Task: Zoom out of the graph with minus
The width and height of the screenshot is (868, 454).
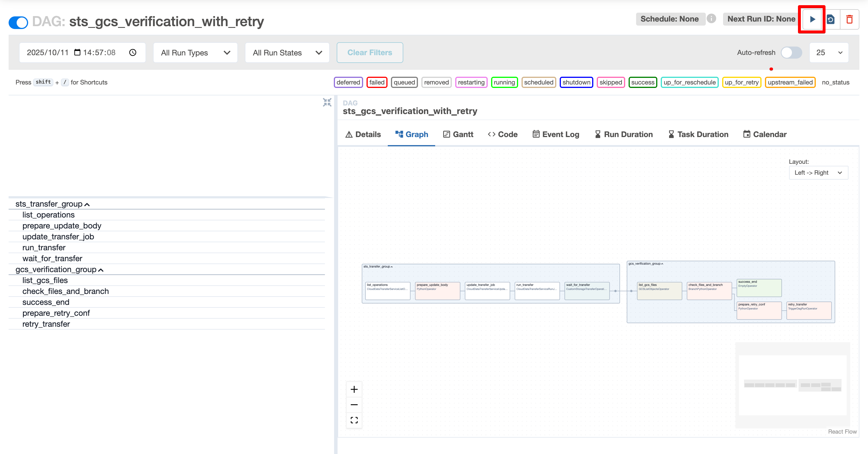Action: tap(354, 404)
